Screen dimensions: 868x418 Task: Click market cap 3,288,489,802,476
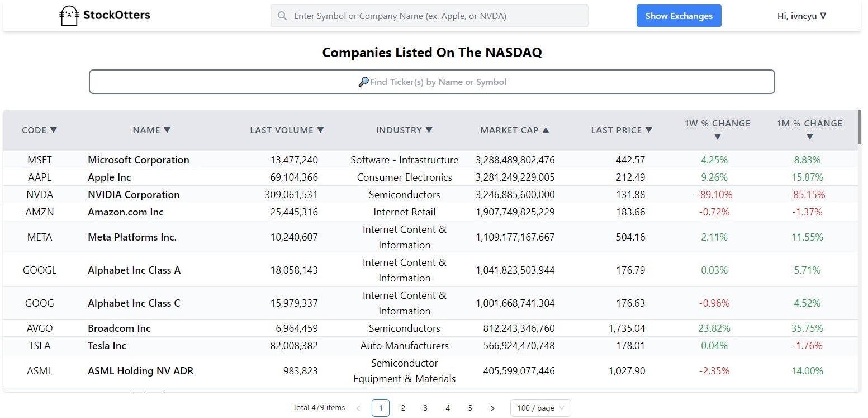[x=515, y=160]
